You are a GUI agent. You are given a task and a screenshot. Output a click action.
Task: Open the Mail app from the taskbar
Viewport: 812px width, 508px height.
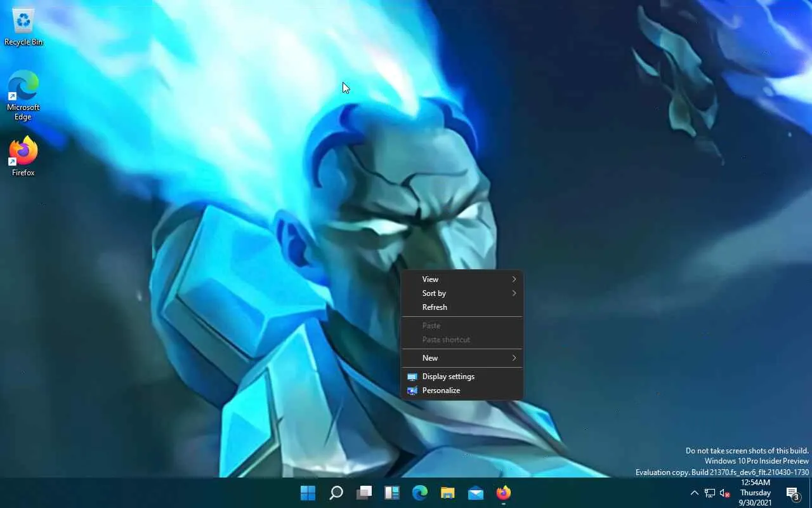click(x=476, y=493)
